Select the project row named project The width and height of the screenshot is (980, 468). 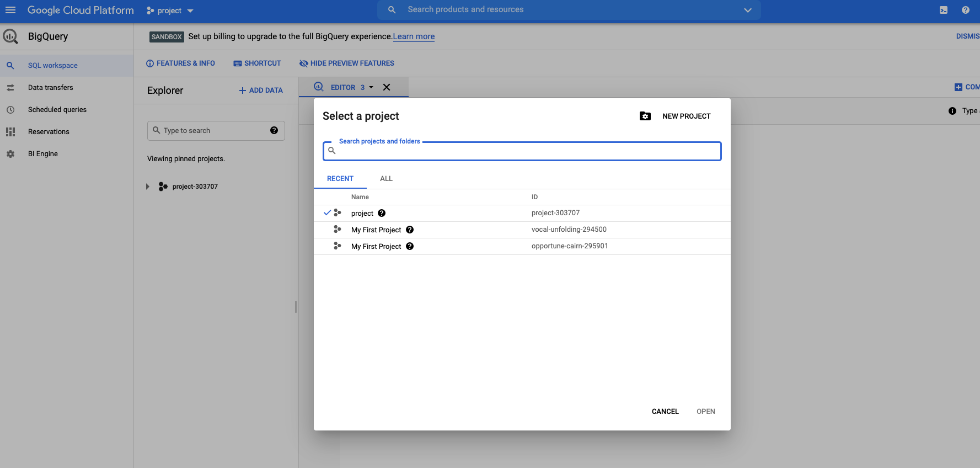pyautogui.click(x=522, y=213)
